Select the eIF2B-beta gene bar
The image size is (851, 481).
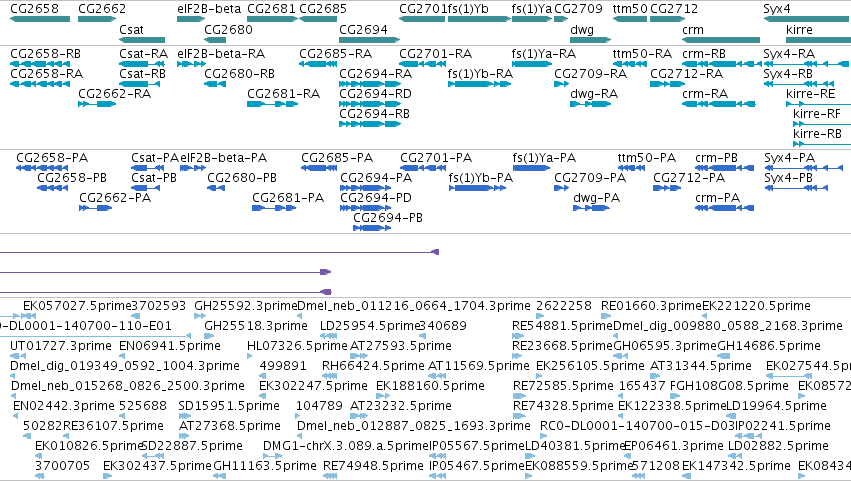pos(191,19)
